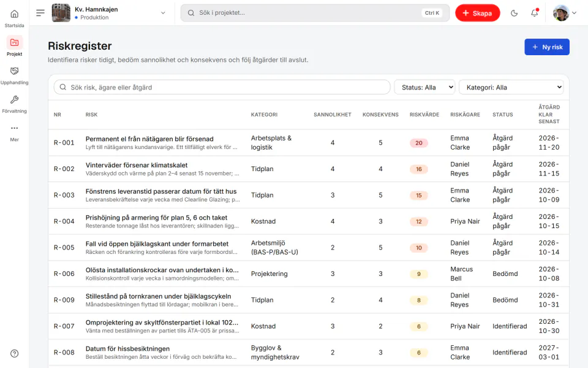Click Bygglov & myndighetskrav category cell

275,353
